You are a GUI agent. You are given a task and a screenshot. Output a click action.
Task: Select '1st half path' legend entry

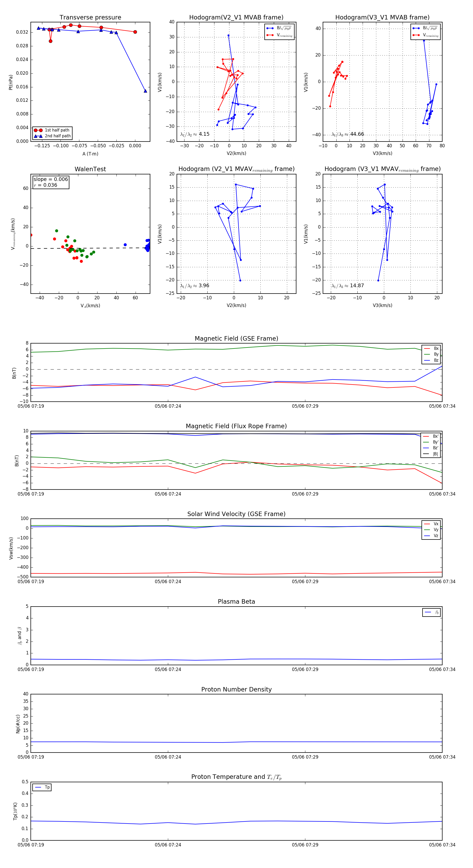pyautogui.click(x=53, y=130)
